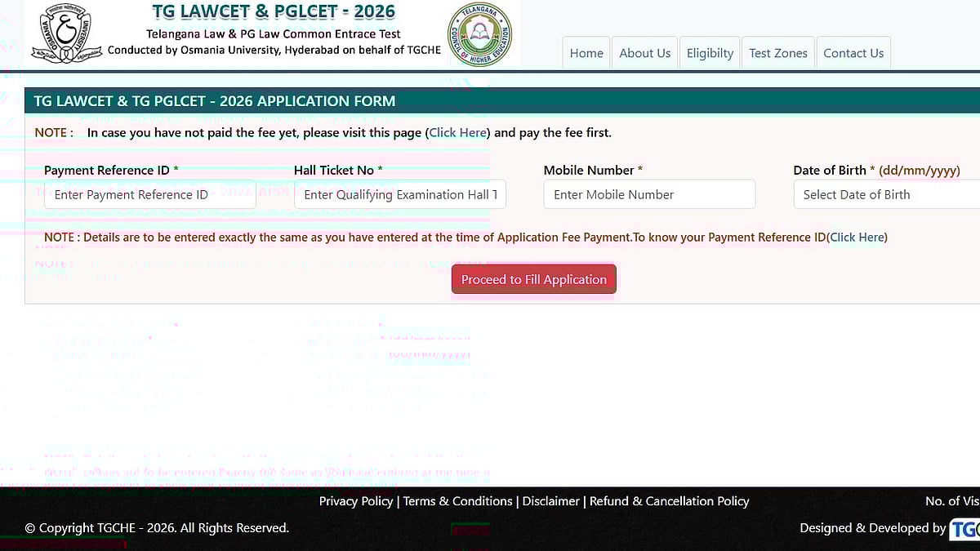Open the Disclaimer page

click(x=550, y=501)
